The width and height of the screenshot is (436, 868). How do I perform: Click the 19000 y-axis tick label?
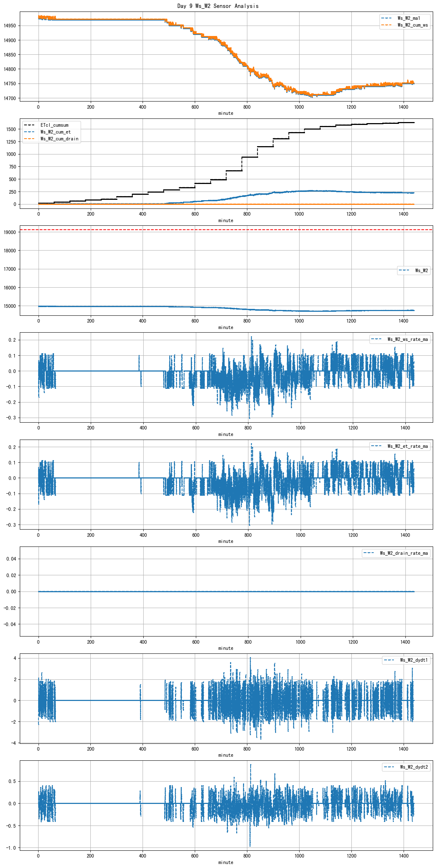click(x=10, y=232)
